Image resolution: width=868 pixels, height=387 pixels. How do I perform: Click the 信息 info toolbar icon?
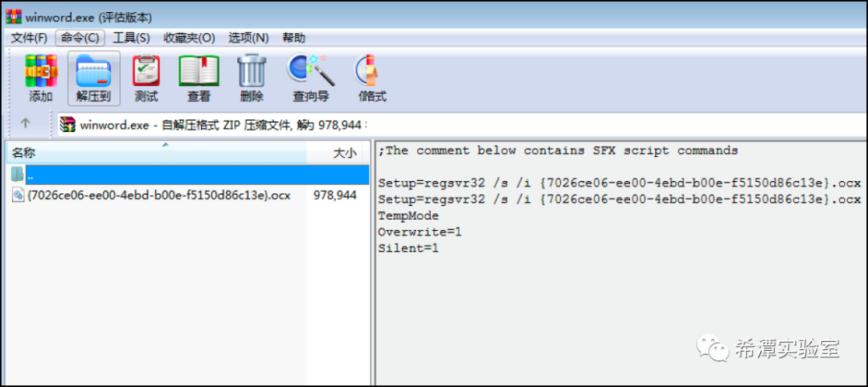(x=371, y=78)
